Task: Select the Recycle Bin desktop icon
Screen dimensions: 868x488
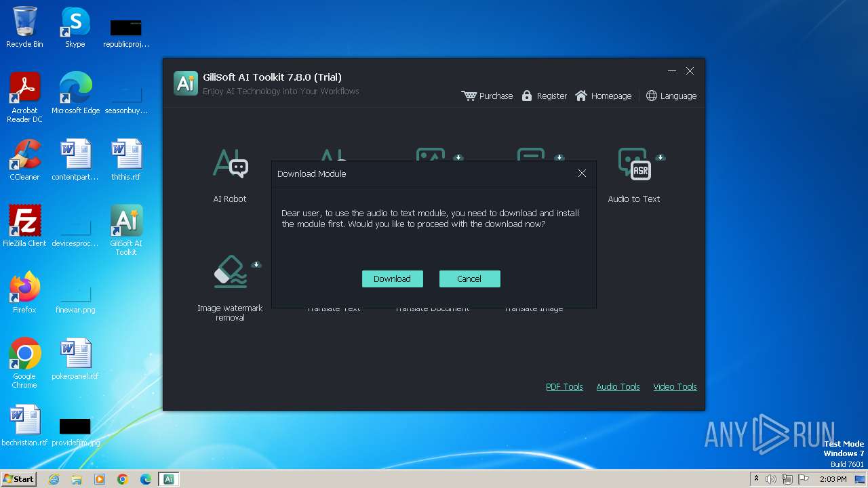Action: [24, 27]
